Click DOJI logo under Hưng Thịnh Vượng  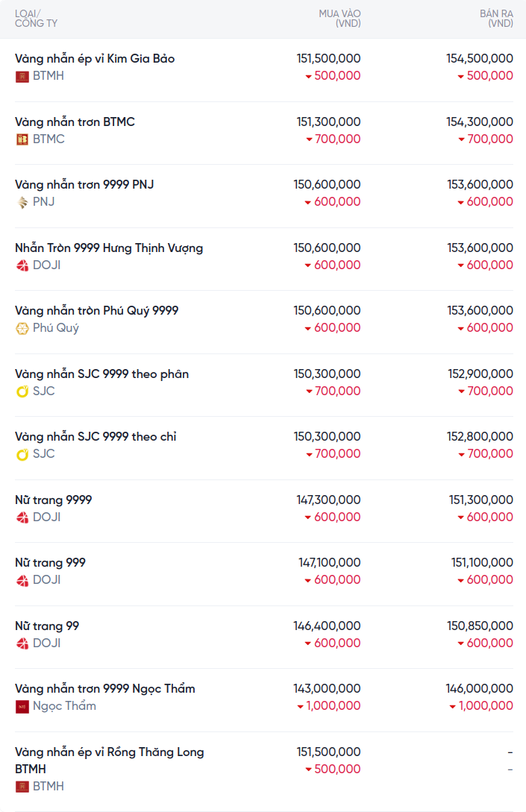[22, 265]
